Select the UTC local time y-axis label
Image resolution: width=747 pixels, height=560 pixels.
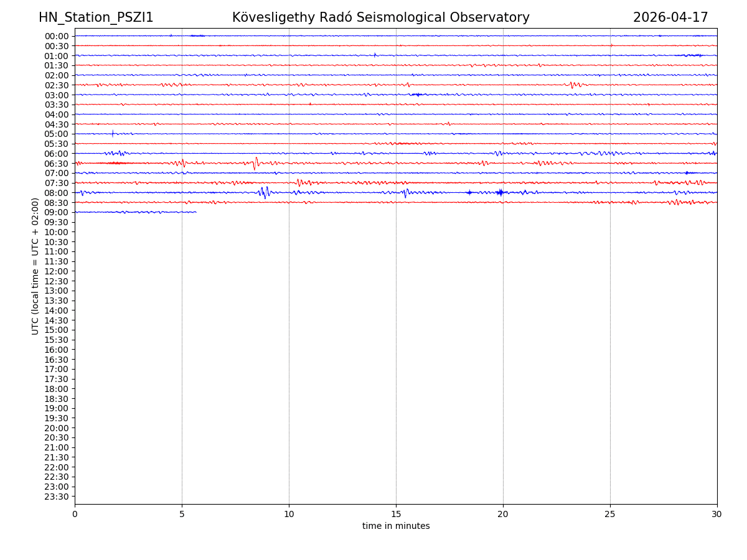(x=35, y=266)
